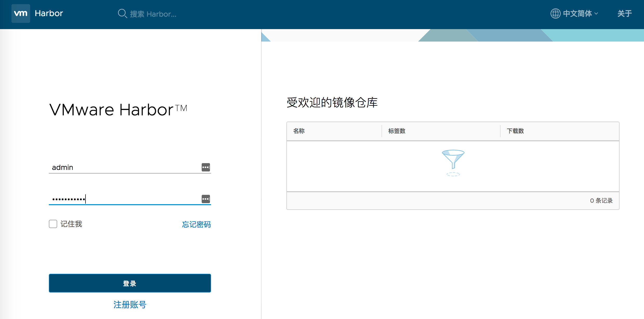
Task: Click the Harbor title text in header
Action: (49, 14)
